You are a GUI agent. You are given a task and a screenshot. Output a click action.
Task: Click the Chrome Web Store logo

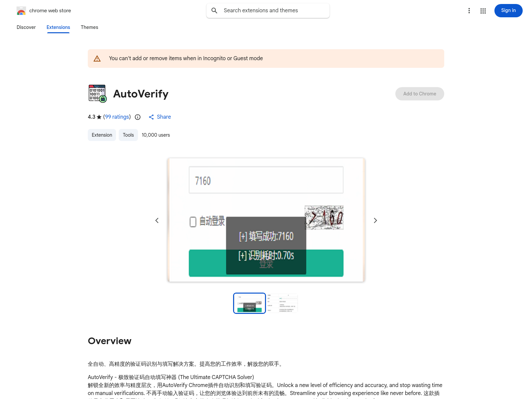point(21,11)
